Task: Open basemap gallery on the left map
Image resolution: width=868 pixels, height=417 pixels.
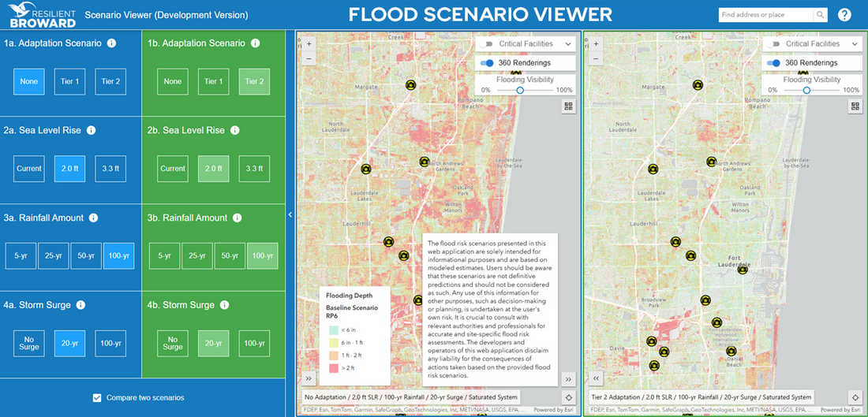Action: click(x=568, y=106)
